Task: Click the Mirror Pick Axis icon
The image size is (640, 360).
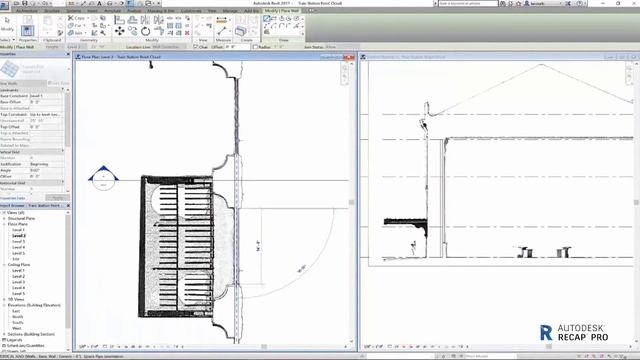Action: (145, 20)
